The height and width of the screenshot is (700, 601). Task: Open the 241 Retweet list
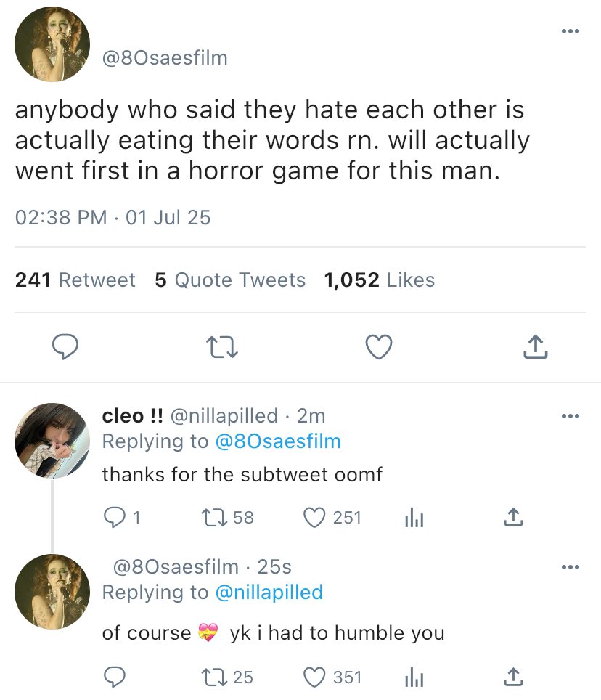coord(75,280)
